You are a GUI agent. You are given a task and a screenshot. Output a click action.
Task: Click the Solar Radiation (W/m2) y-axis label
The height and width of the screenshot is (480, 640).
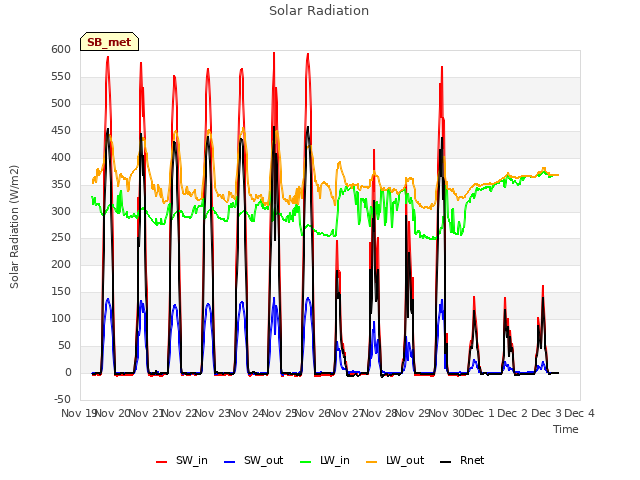pos(14,227)
